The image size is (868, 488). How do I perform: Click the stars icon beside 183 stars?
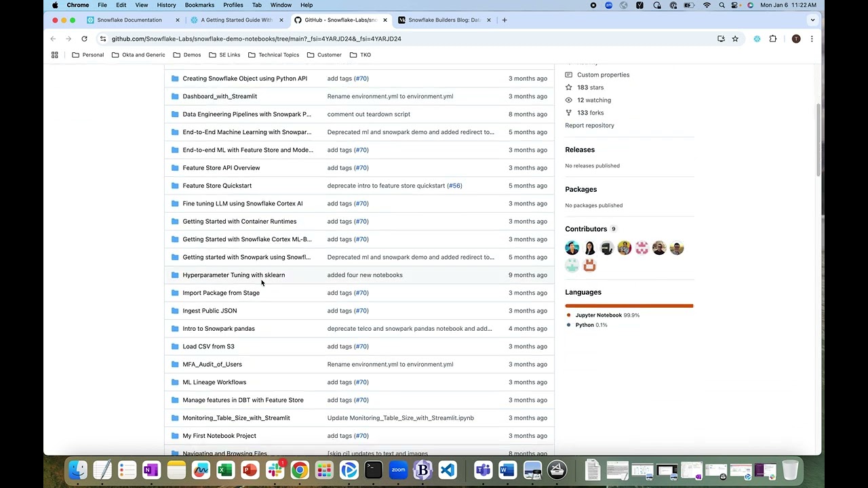coord(569,87)
